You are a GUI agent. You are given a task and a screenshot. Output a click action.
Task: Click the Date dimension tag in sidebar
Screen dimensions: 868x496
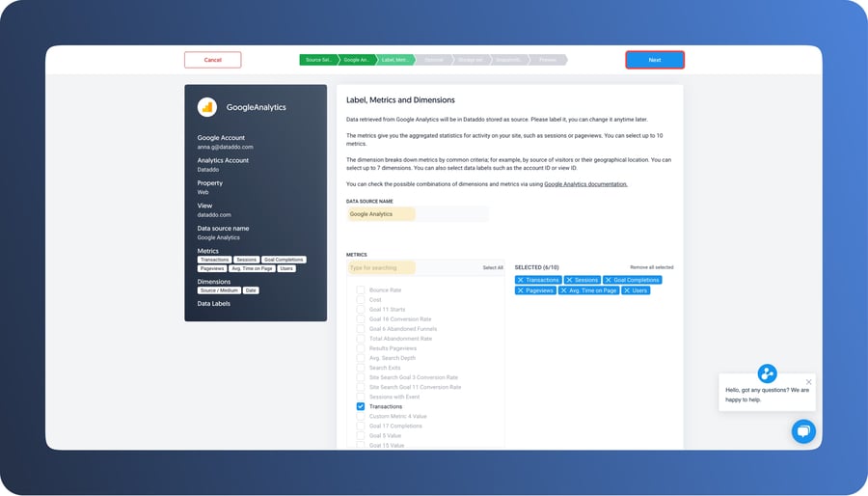[251, 290]
